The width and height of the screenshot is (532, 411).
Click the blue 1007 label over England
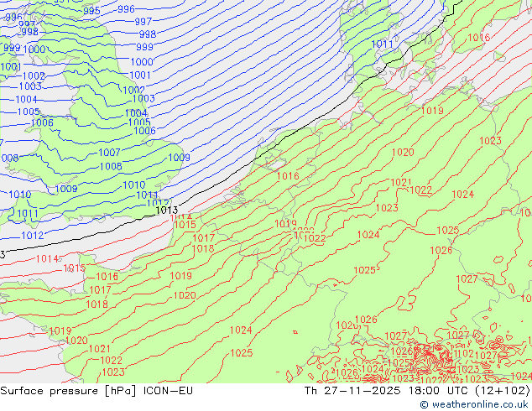[109, 153]
